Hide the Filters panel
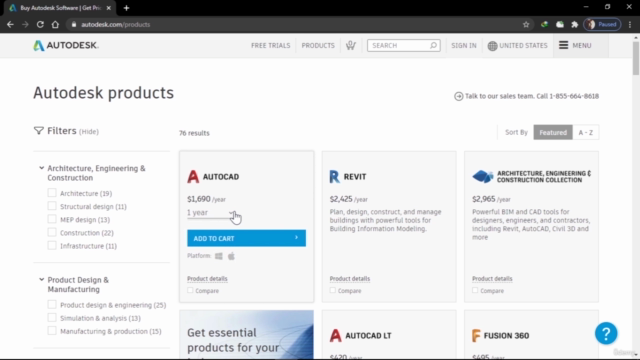This screenshot has height=360, width=640. click(x=89, y=132)
